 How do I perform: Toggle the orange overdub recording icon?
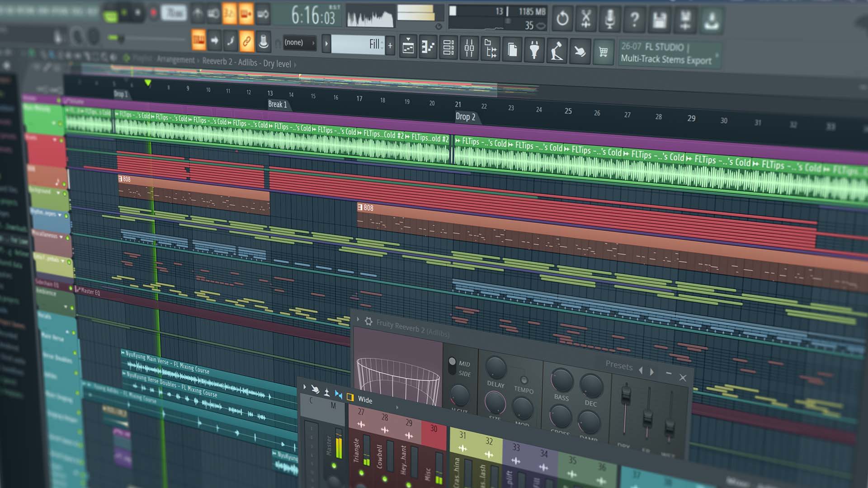pyautogui.click(x=246, y=14)
